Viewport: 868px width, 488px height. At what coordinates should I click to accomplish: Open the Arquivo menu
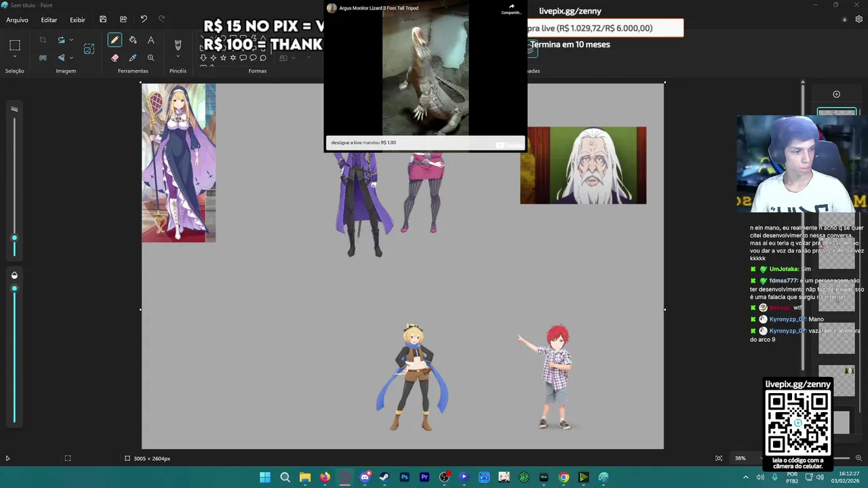[x=17, y=20]
